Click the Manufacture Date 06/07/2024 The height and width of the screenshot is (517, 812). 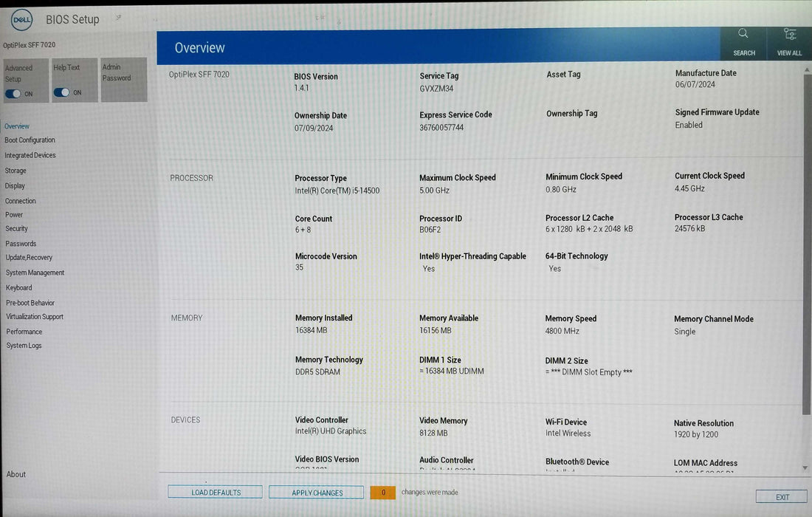click(x=695, y=84)
